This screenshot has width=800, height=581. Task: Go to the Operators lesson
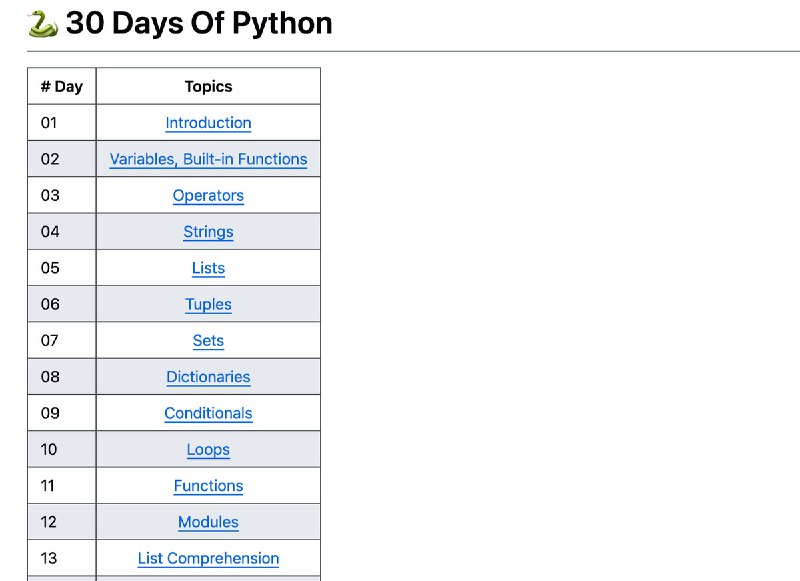coord(208,195)
